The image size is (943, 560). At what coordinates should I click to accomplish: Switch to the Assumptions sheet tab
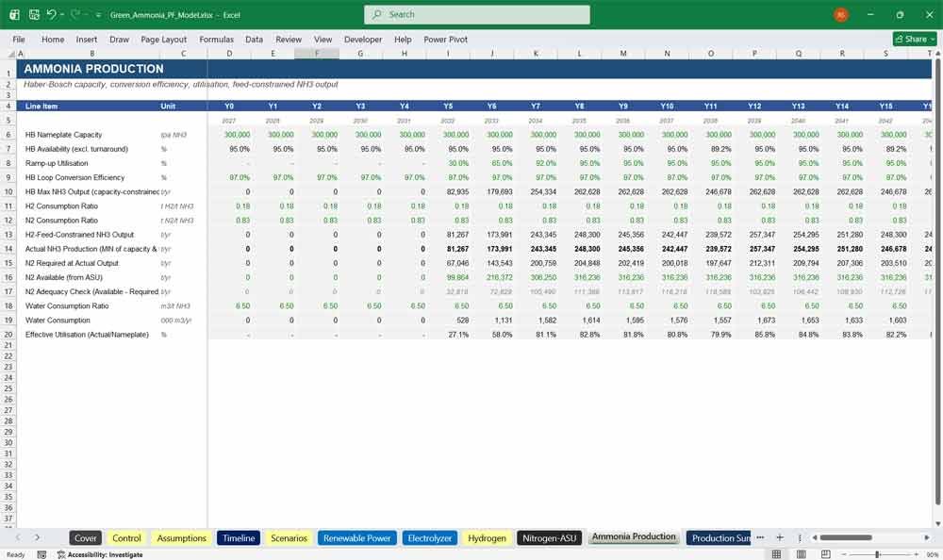coord(181,538)
